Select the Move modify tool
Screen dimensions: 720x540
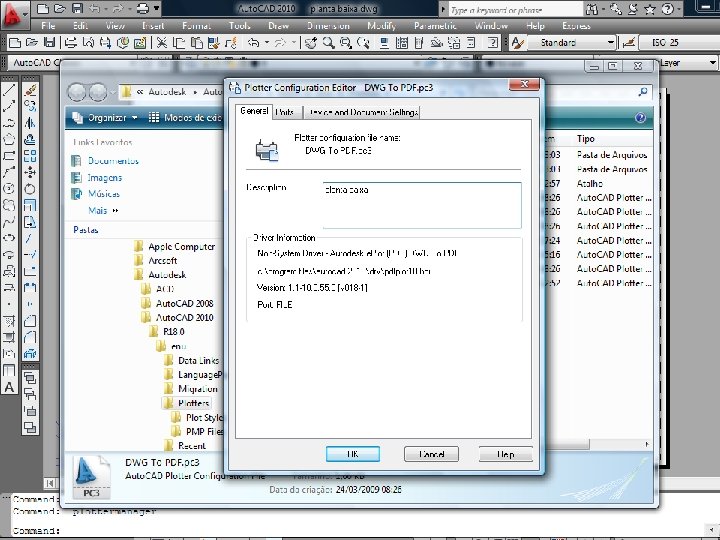30,172
